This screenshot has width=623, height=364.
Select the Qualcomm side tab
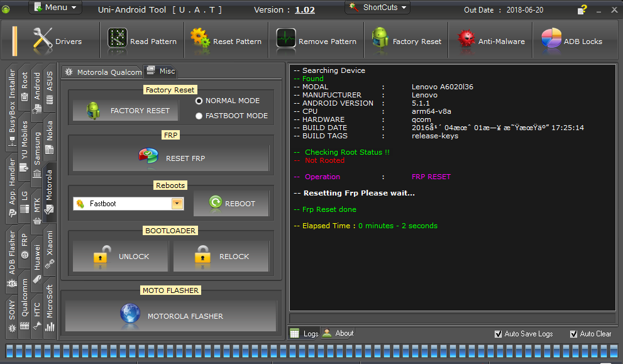click(x=25, y=304)
